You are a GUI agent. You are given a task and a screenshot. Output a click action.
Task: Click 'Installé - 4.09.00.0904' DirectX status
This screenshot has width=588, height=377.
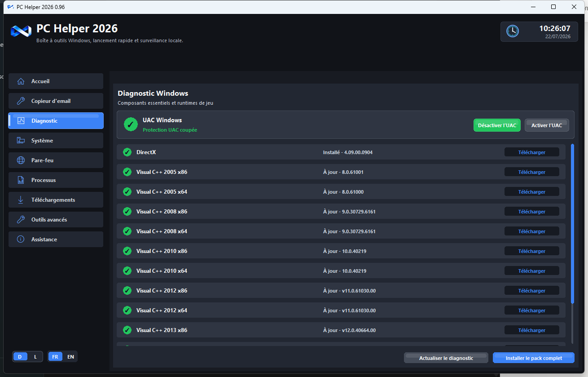point(348,152)
